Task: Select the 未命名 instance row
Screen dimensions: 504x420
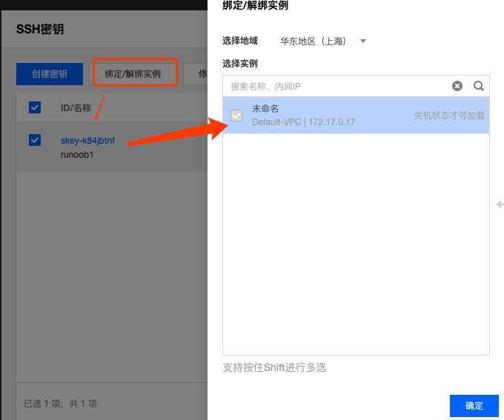Action: tap(356, 116)
